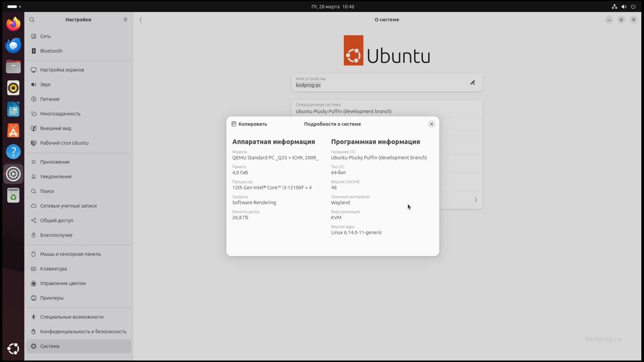This screenshot has width=644, height=362.
Task: Open Trash from the dock
Action: pyautogui.click(x=13, y=195)
